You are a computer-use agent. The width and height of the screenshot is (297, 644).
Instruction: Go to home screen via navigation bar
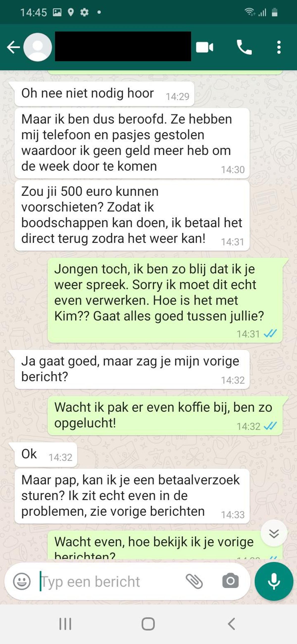[x=148, y=624]
